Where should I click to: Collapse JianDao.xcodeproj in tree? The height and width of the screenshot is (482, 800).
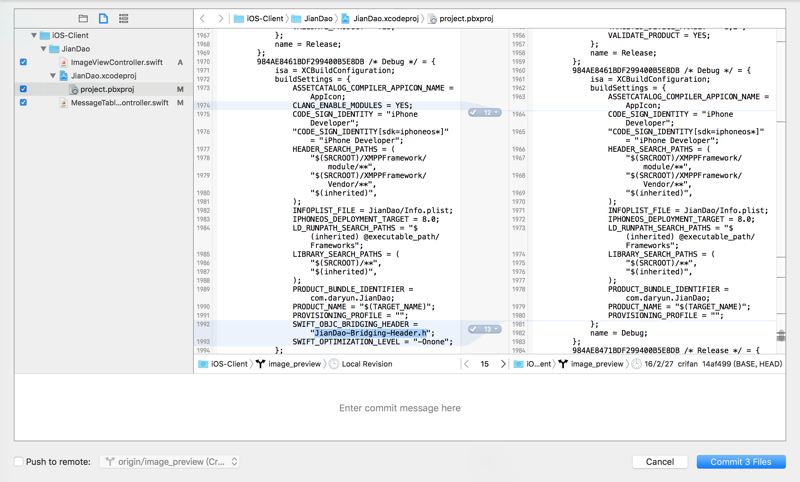click(x=53, y=75)
